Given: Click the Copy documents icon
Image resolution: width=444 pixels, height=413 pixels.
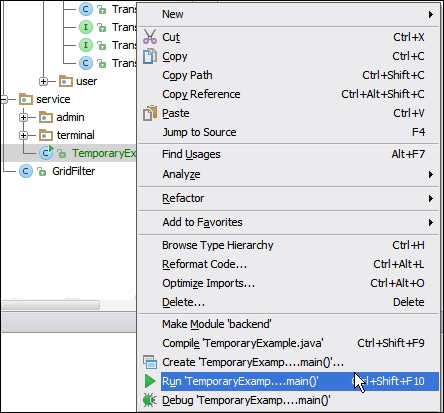Looking at the screenshot, I should coord(150,56).
